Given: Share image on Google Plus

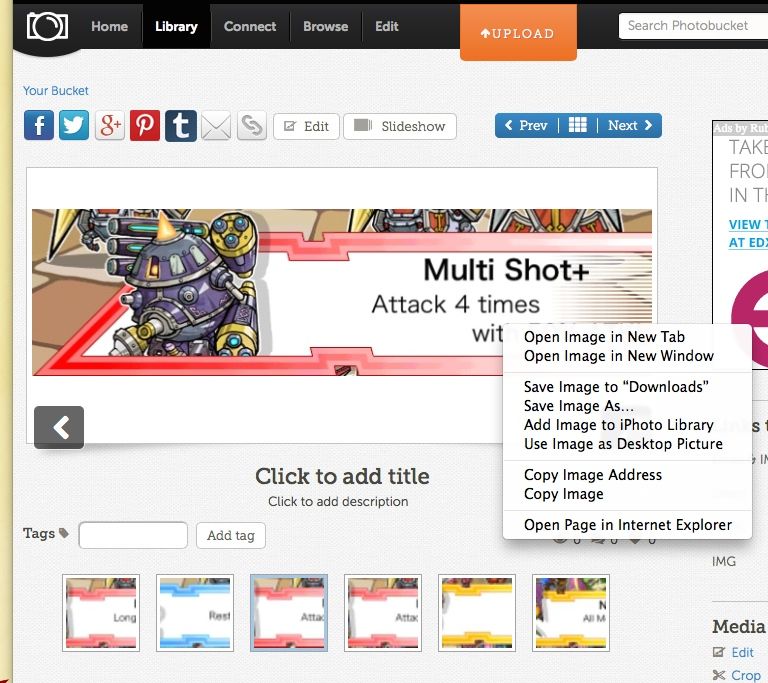Looking at the screenshot, I should 110,126.
